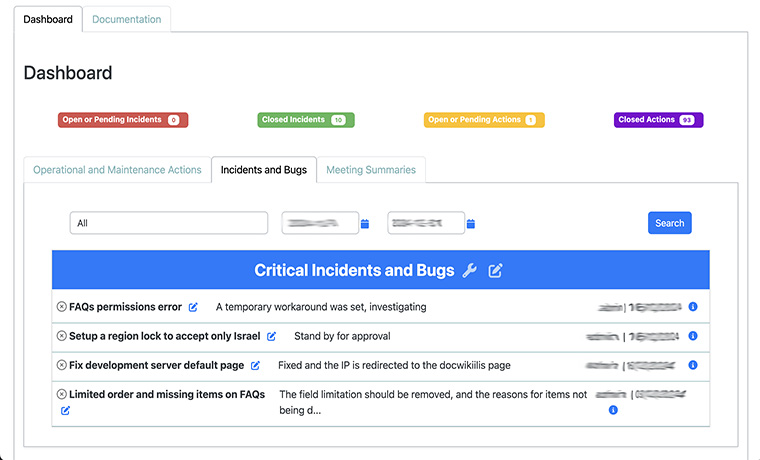Edit the Setup a region lock incident
The height and width of the screenshot is (460, 760).
click(271, 336)
